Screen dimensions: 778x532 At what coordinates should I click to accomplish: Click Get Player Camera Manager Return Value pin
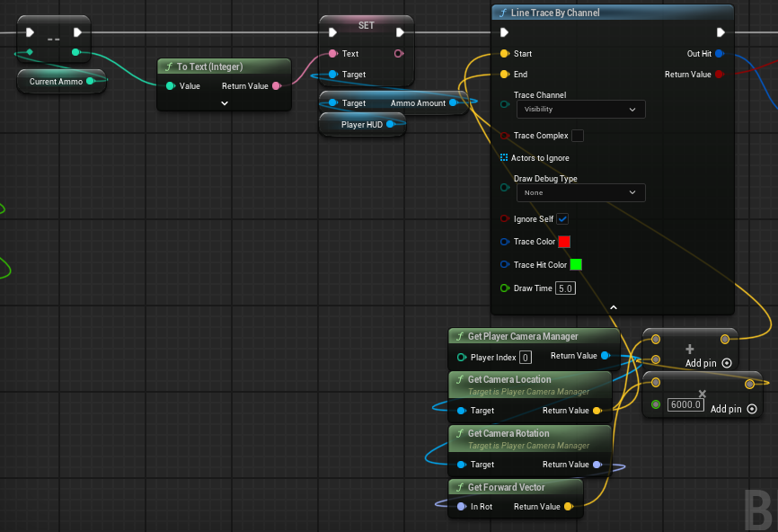pos(606,356)
